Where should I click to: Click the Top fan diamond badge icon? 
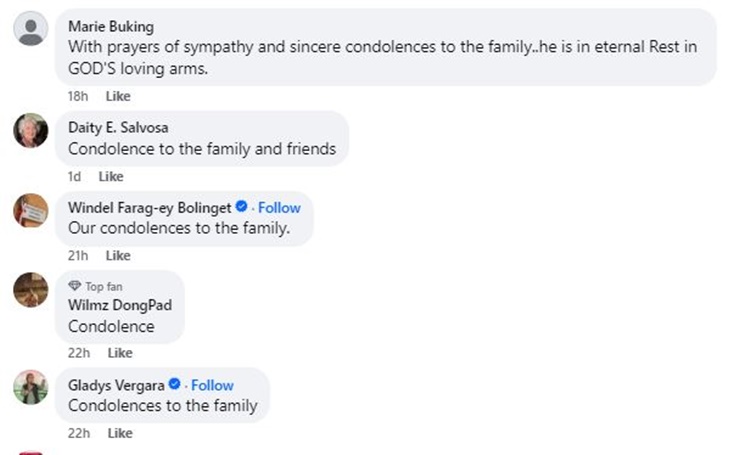click(74, 286)
